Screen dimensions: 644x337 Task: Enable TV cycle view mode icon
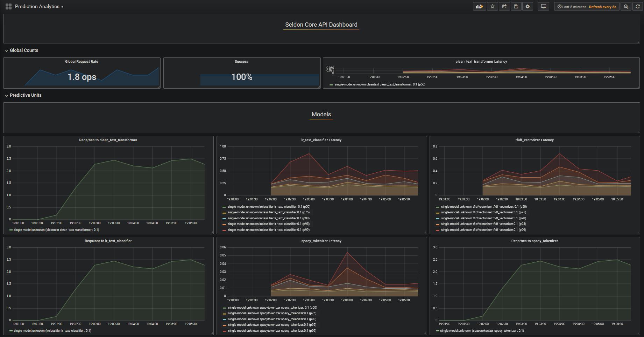tap(543, 6)
